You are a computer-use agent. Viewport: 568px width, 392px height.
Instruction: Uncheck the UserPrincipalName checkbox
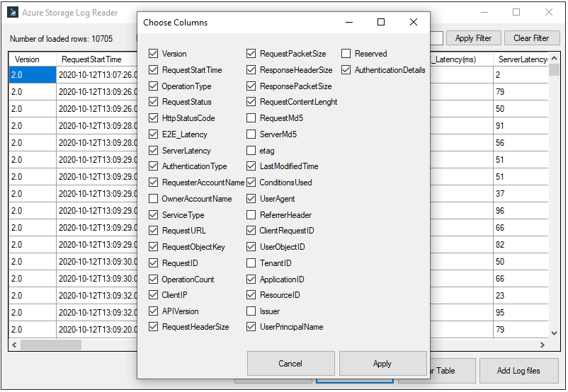point(251,327)
